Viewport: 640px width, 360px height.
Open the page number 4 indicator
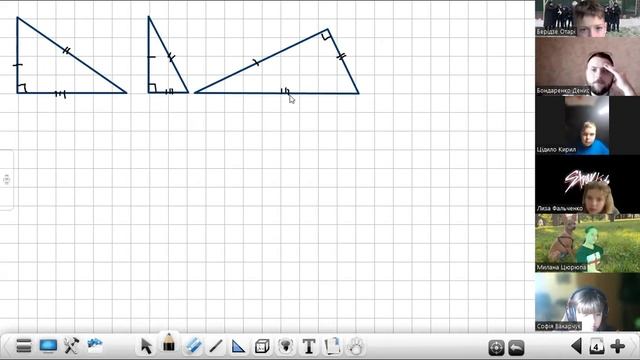point(597,347)
